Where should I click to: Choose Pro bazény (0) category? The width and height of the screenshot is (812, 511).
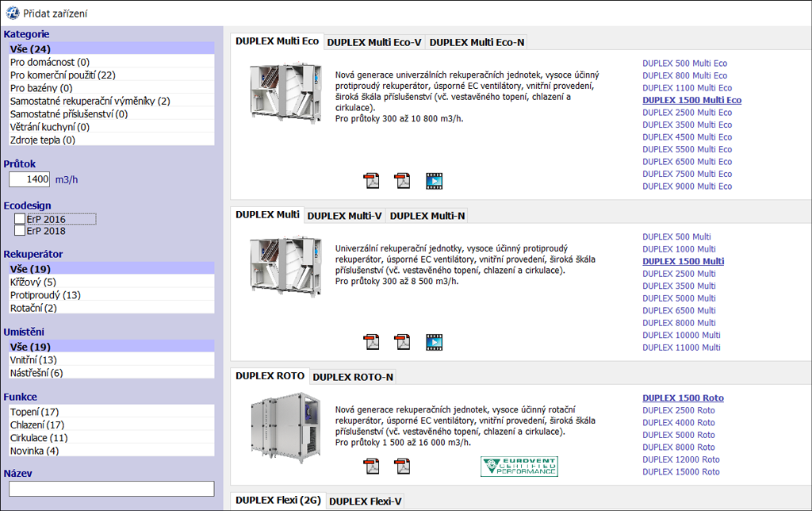pyautogui.click(x=111, y=87)
